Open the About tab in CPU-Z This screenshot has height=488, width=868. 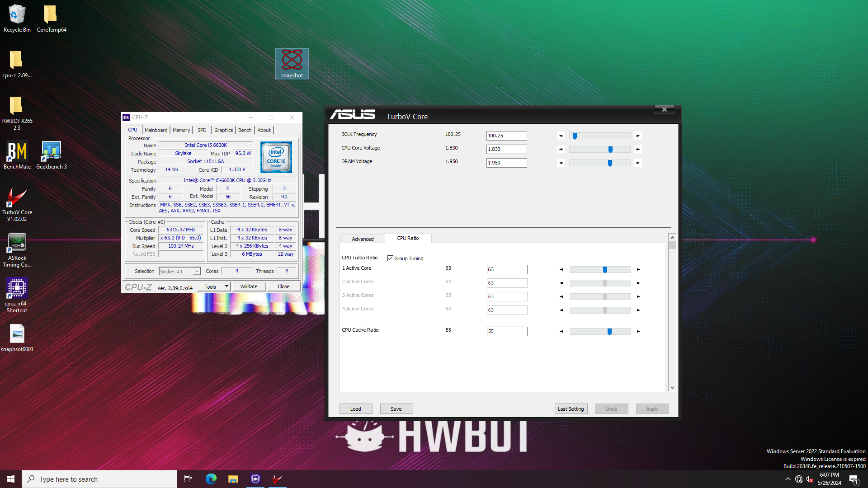pyautogui.click(x=264, y=130)
